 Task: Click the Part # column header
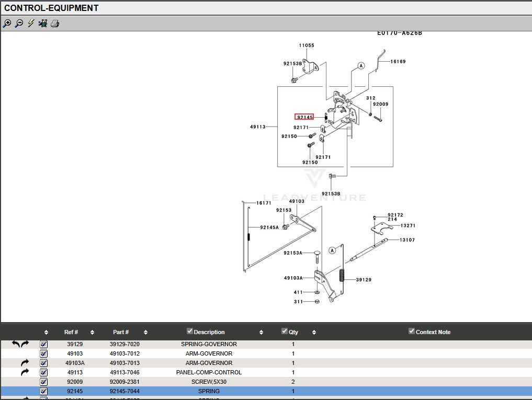point(121,333)
